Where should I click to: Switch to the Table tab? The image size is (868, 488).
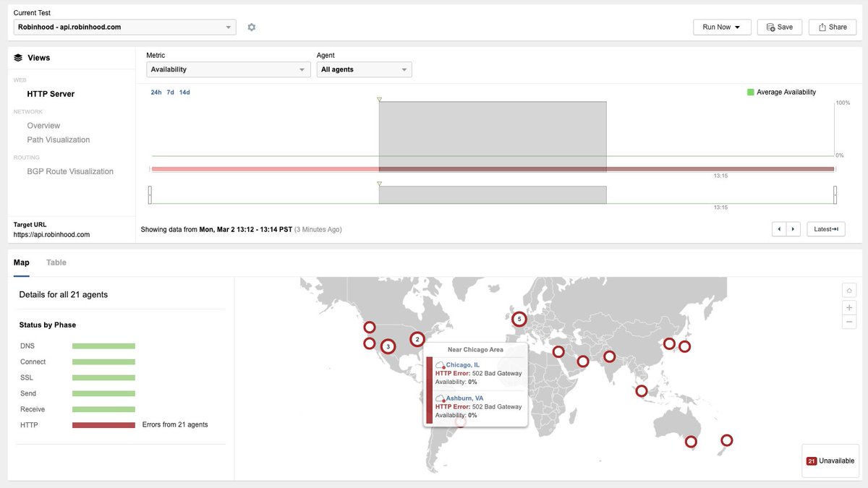[x=56, y=262]
